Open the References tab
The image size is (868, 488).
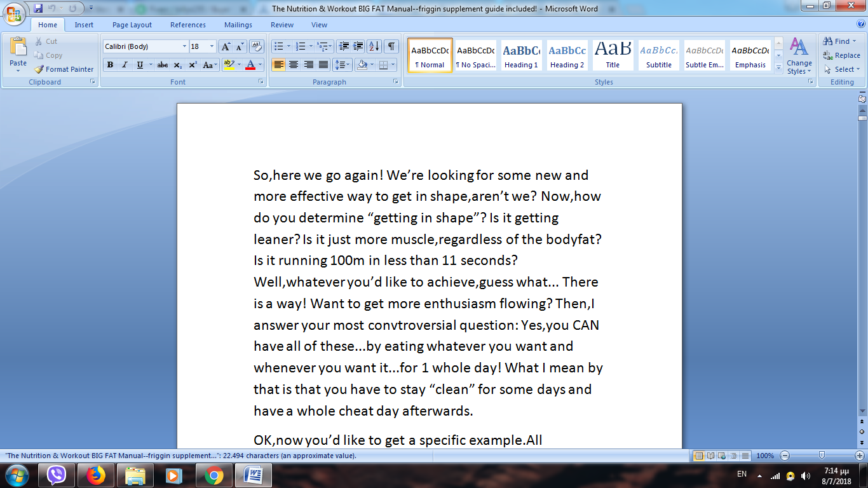(x=187, y=25)
